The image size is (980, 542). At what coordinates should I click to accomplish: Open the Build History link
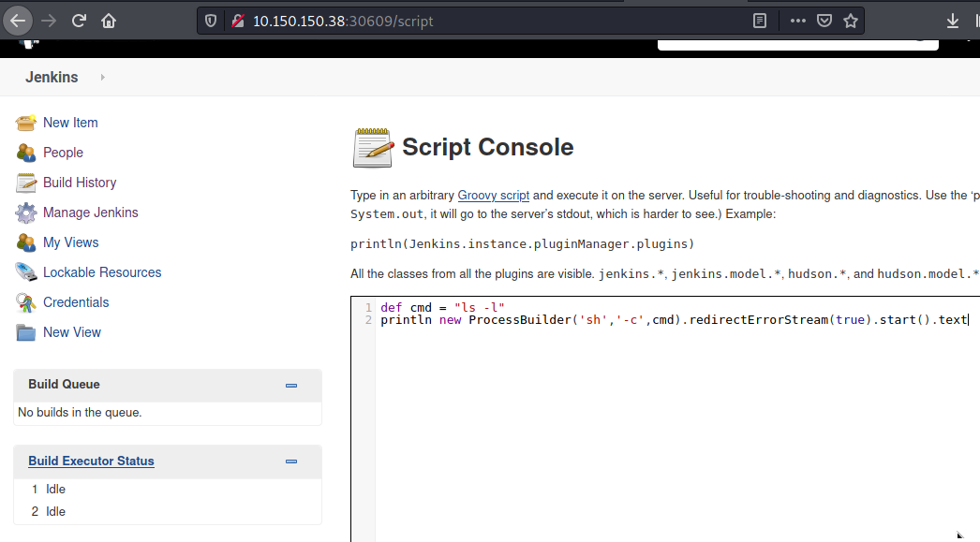[x=80, y=183]
